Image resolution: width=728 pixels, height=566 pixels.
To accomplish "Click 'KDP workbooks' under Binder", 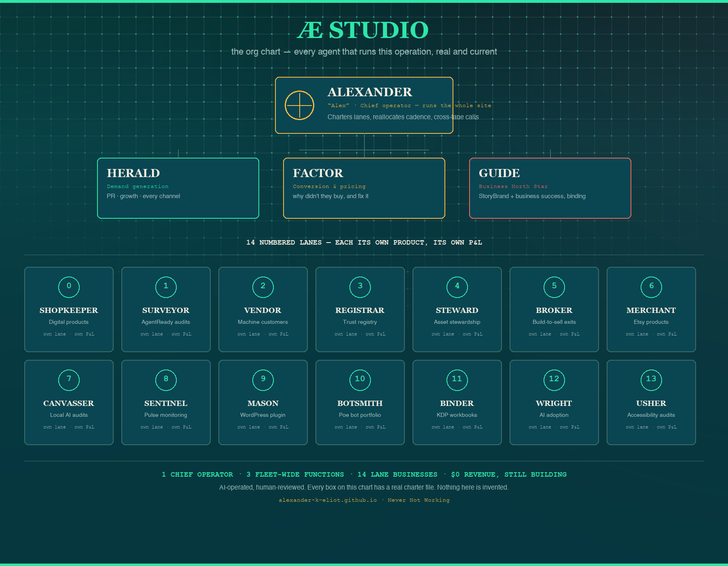I will pos(457,415).
